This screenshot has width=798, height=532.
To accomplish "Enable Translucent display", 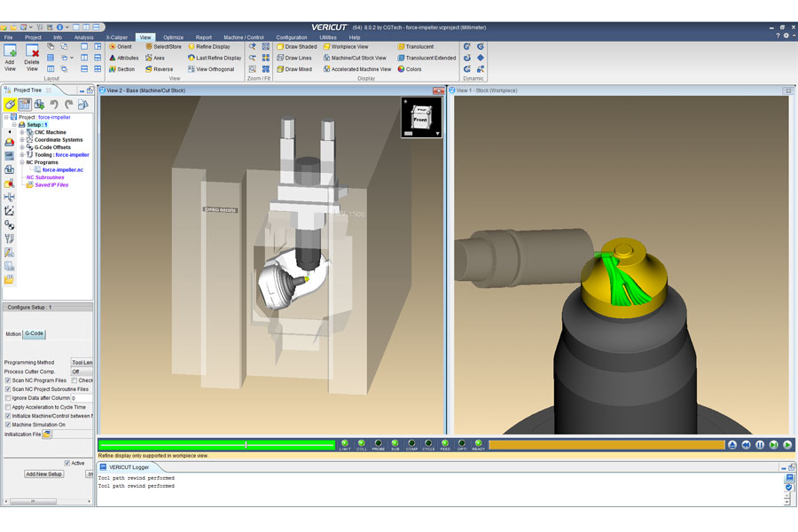I will pos(415,46).
